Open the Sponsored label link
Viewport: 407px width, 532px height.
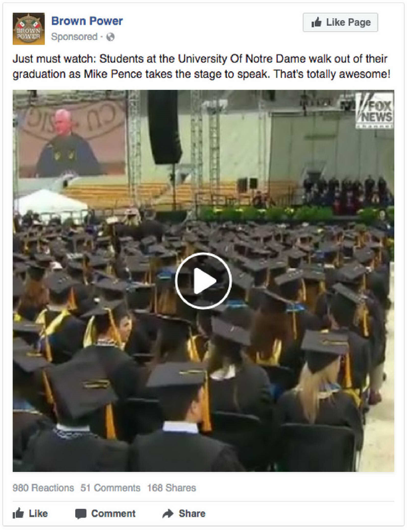pos(74,37)
